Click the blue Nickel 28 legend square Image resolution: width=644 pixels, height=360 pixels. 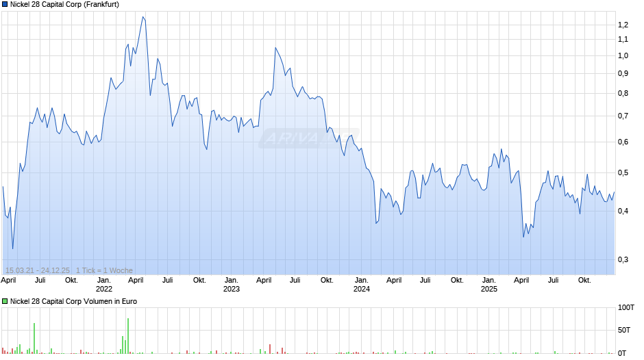click(x=5, y=5)
